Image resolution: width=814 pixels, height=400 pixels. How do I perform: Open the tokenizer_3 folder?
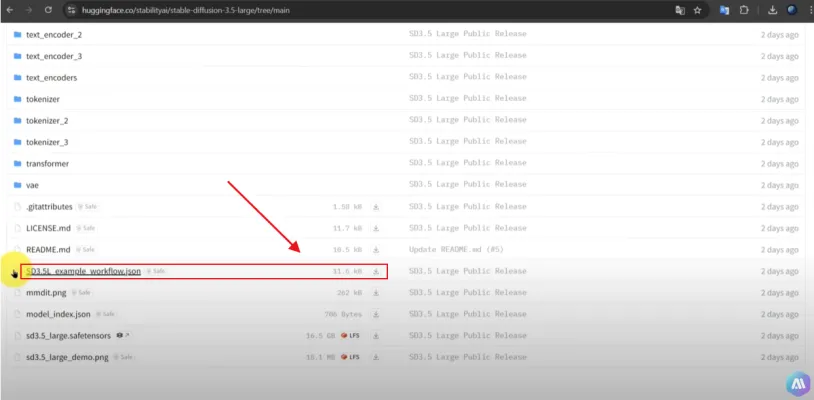46,142
